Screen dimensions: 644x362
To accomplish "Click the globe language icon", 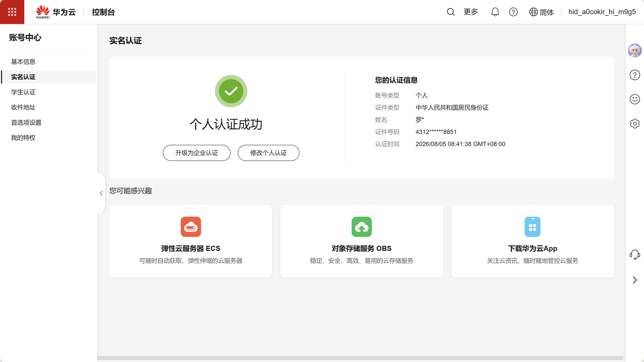I will pyautogui.click(x=533, y=12).
